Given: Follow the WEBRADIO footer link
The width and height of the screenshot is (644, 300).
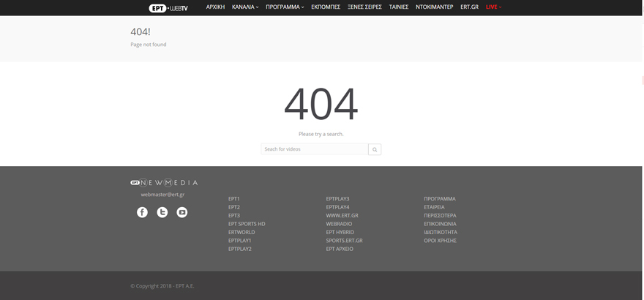Looking at the screenshot, I should pyautogui.click(x=339, y=224).
